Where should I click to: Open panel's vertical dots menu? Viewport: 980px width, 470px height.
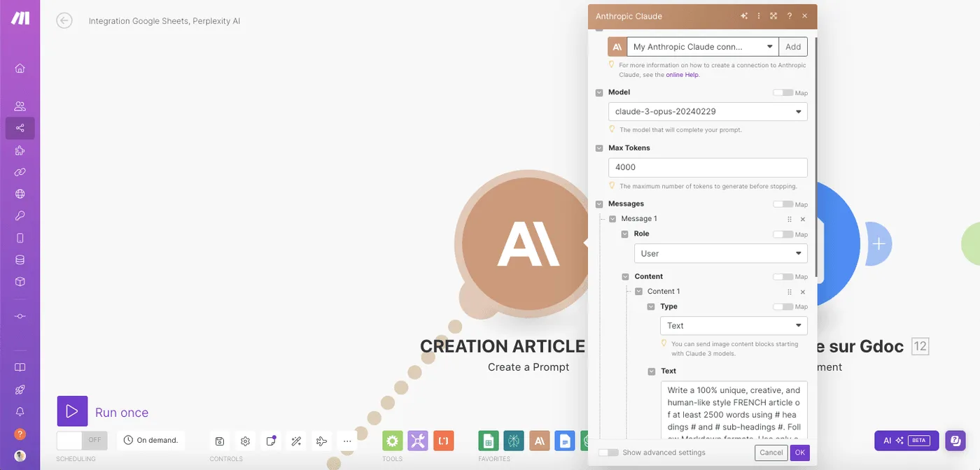pyautogui.click(x=759, y=16)
